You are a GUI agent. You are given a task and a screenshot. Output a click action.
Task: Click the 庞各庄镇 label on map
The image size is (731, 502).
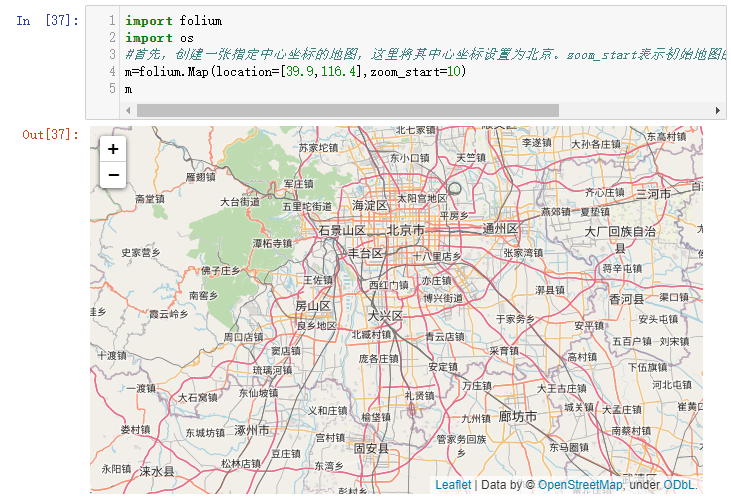point(379,358)
